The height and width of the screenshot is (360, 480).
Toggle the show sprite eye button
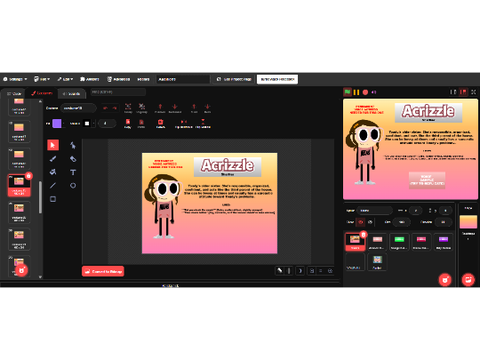tap(360, 222)
